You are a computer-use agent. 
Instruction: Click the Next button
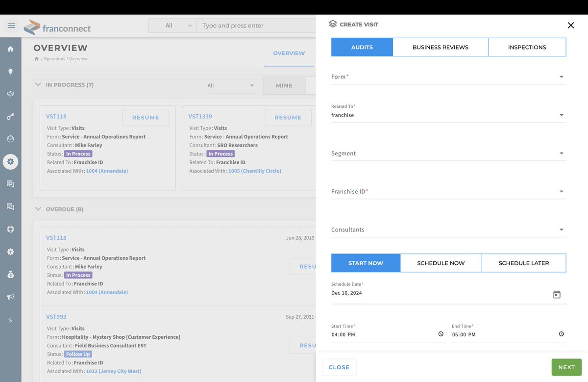tap(566, 367)
